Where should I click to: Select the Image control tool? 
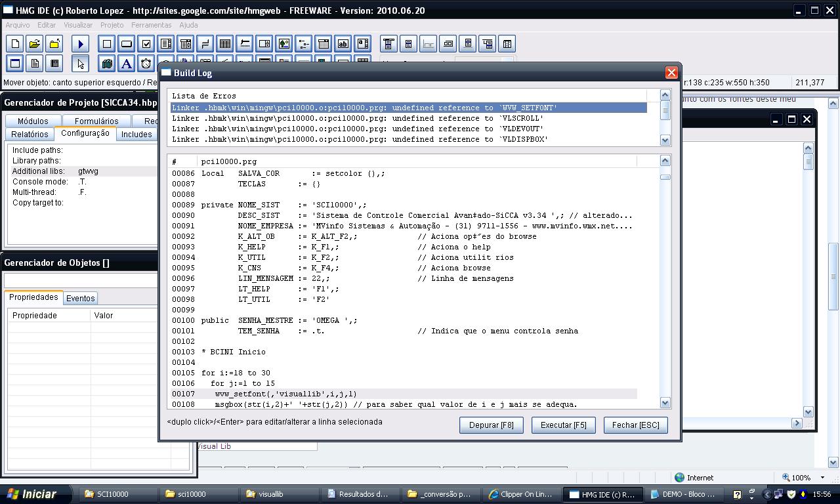click(284, 44)
